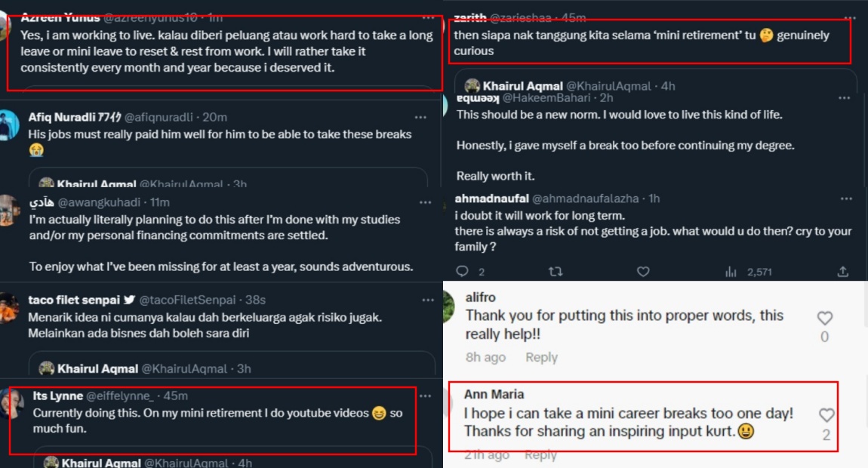Like alifro's comment with the heart

click(824, 318)
